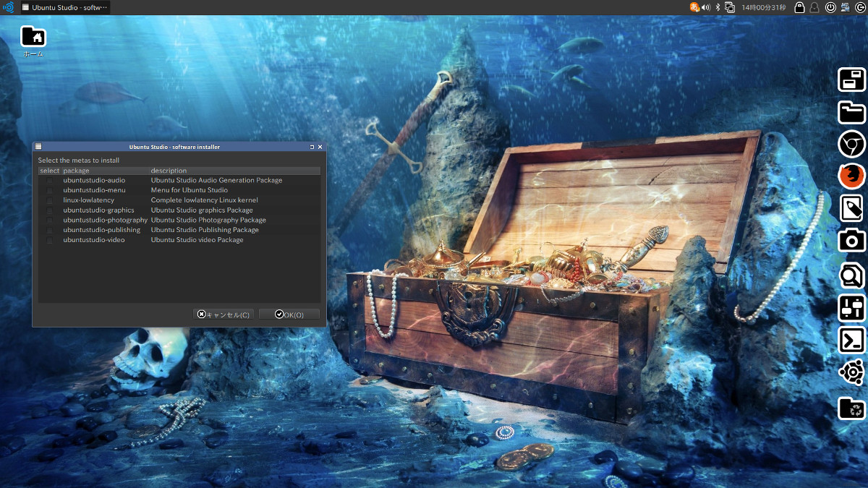Open the tag label icon in dock
This screenshot has width=868, height=488.
[852, 209]
